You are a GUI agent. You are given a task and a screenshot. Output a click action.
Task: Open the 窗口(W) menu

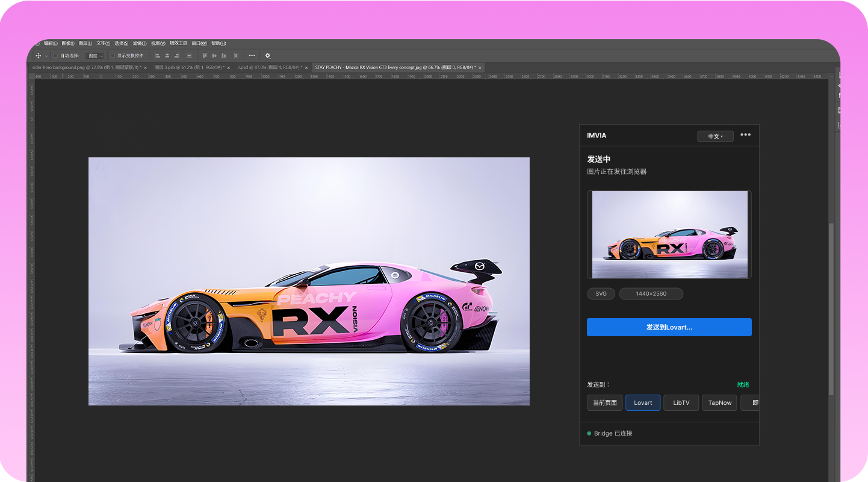199,43
